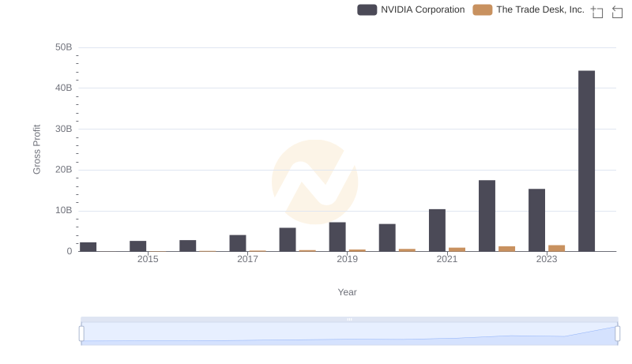Select The Trade Desk bar for 2021
The height and width of the screenshot is (364, 632).
457,250
